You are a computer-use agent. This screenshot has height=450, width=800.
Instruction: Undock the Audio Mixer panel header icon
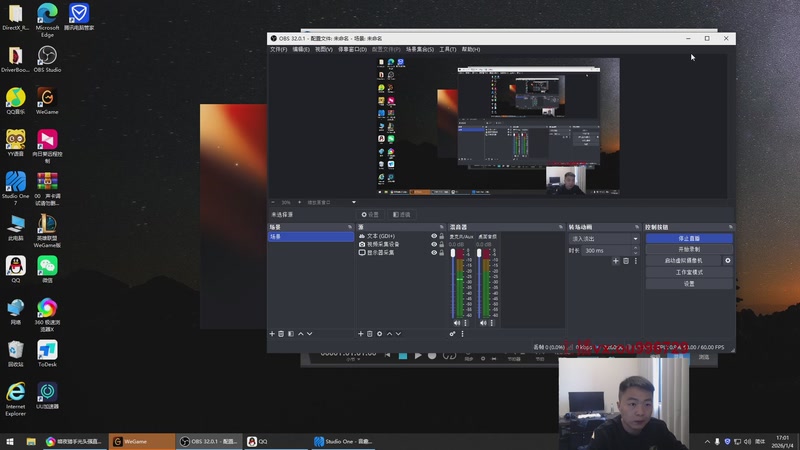click(x=561, y=227)
